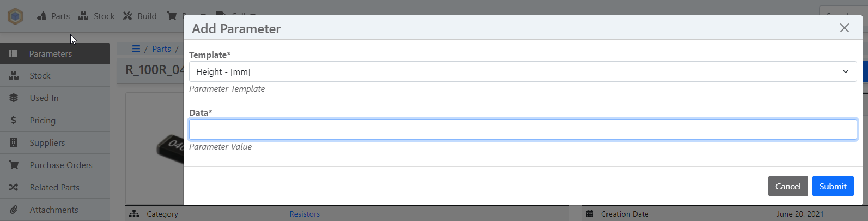This screenshot has height=221, width=868.
Task: Click the Suppliers building icon
Action: click(14, 143)
